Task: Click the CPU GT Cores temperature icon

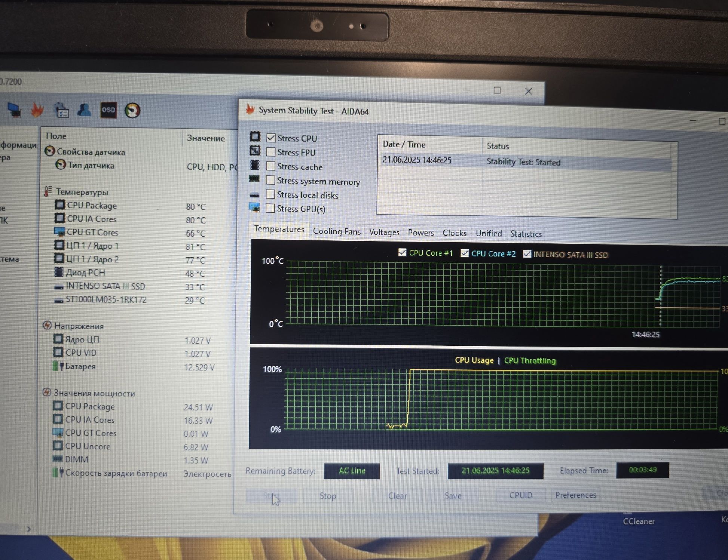Action: click(59, 232)
